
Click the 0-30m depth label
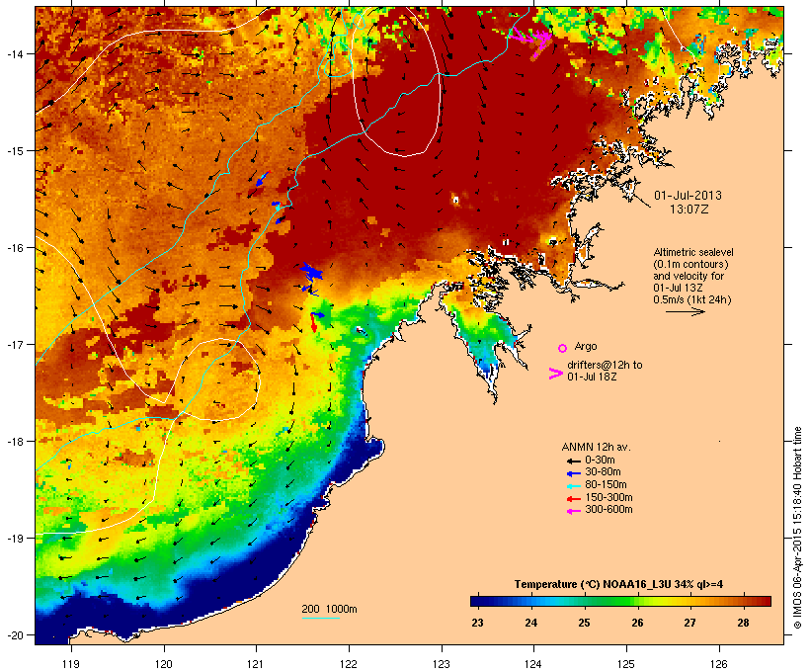pos(600,461)
